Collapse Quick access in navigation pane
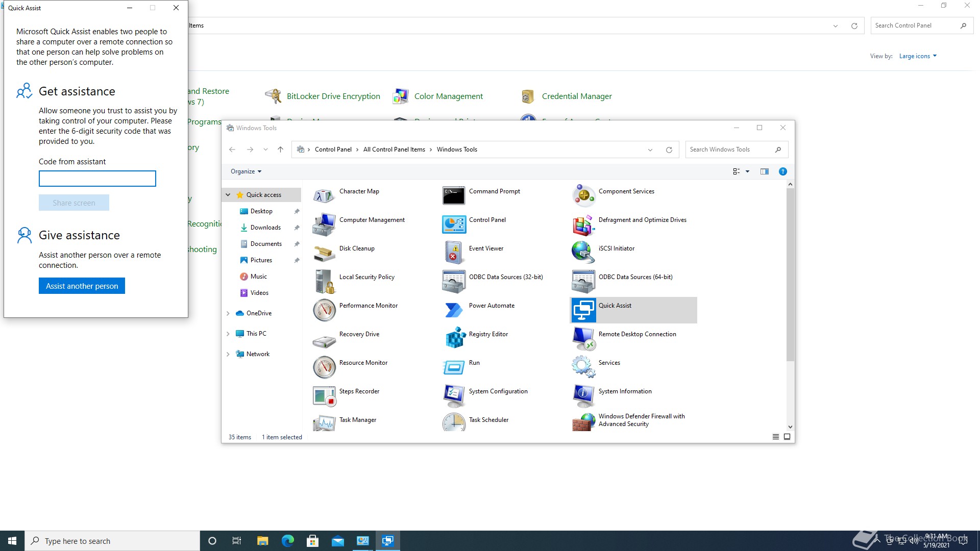This screenshot has height=551, width=980. (228, 195)
